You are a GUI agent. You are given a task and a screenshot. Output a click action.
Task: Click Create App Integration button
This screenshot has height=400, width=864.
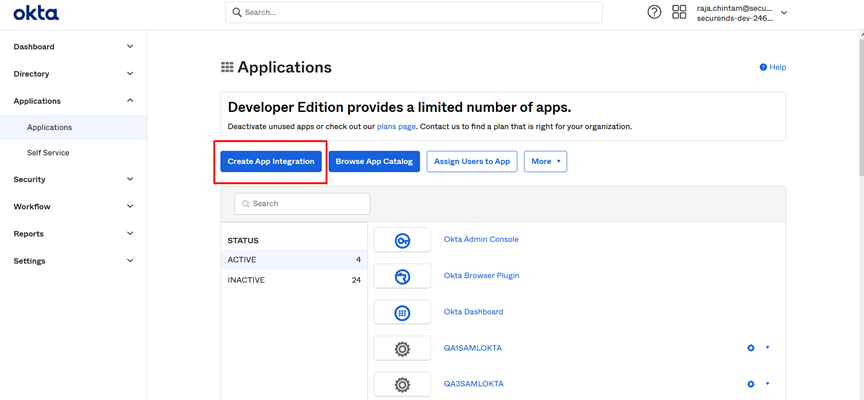coord(271,161)
